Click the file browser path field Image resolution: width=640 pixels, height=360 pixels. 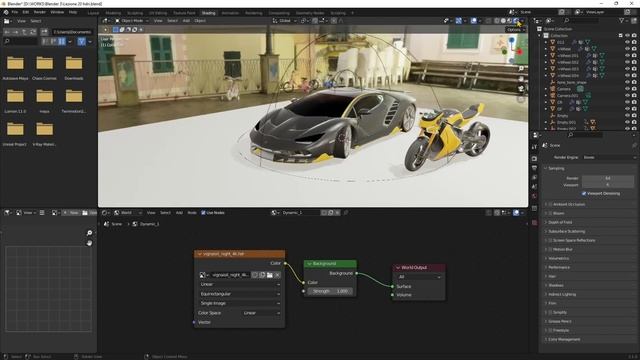[x=72, y=32]
